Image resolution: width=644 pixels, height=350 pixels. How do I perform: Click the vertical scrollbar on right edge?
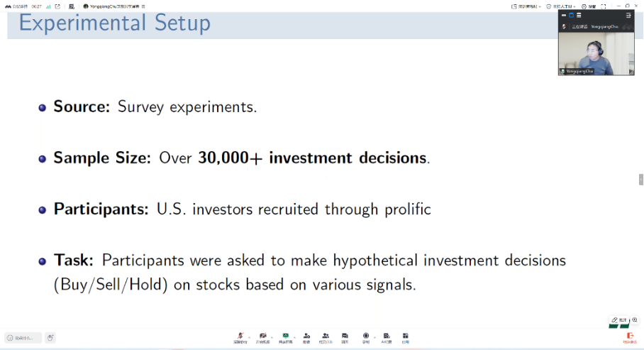coord(641,180)
